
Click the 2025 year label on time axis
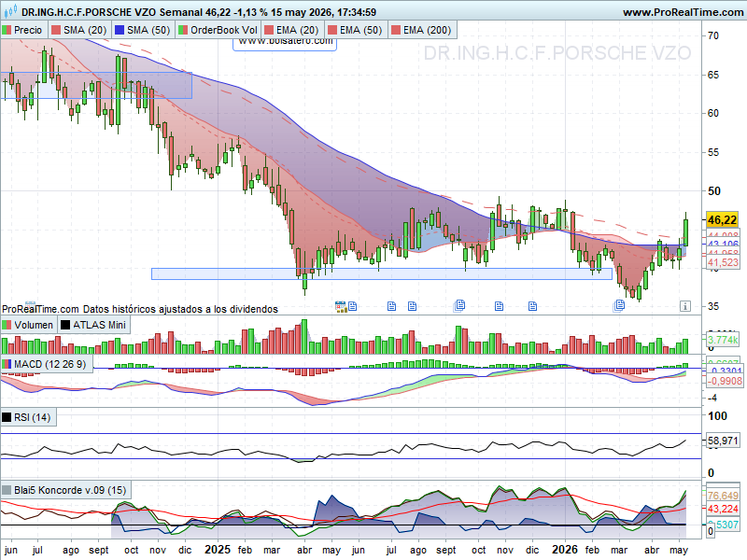[218, 550]
